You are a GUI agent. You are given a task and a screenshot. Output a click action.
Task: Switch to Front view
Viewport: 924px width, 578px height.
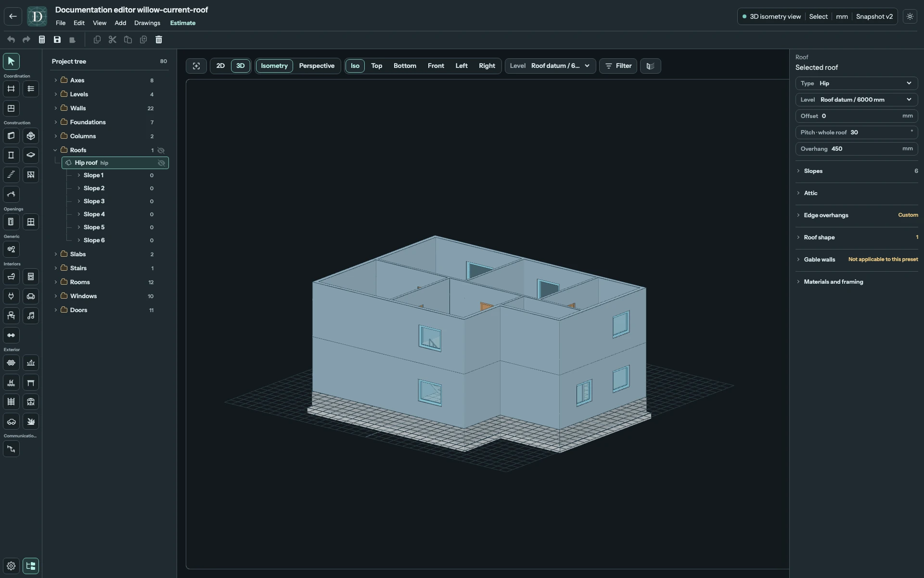(x=436, y=66)
